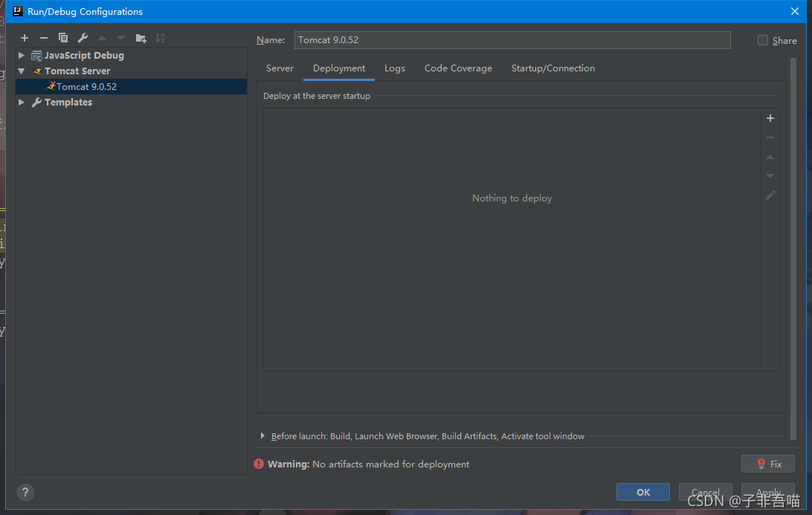Go to the Code Coverage tab
Image resolution: width=812 pixels, height=515 pixels.
point(458,68)
